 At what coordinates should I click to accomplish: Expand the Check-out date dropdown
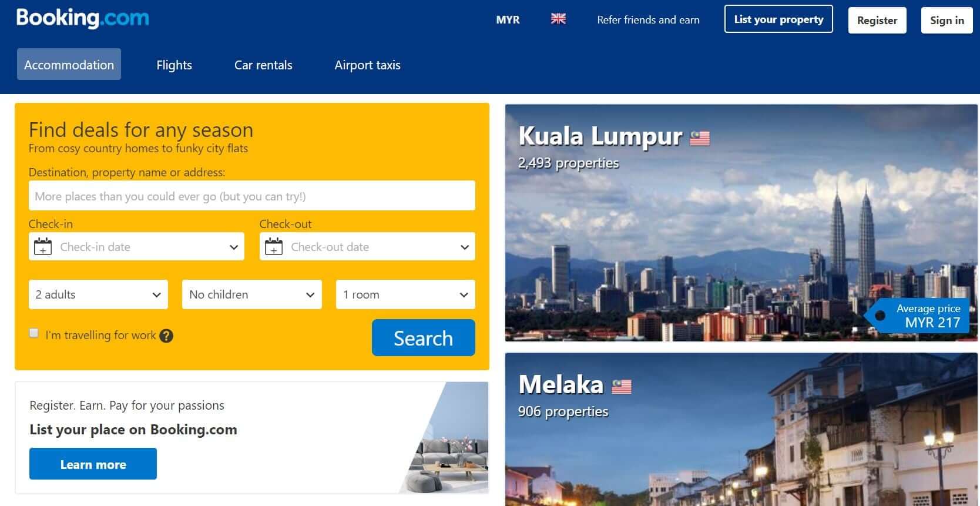click(367, 247)
